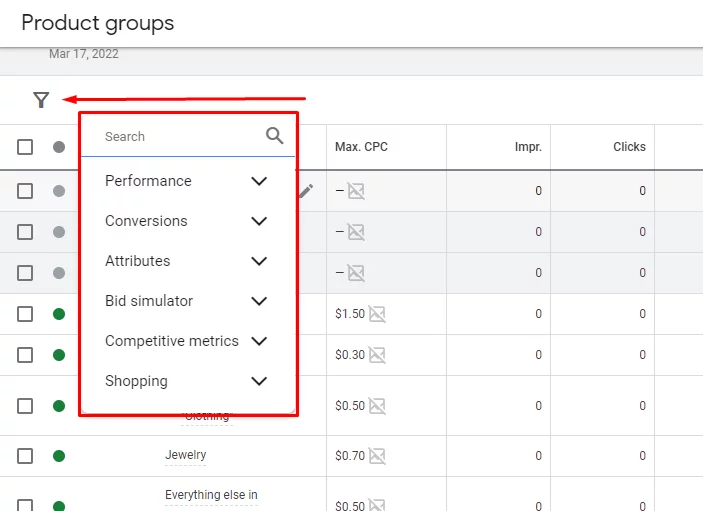Click the bid simulator icon next to $0.70
Image resolution: width=703 pixels, height=511 pixels.
pos(377,456)
